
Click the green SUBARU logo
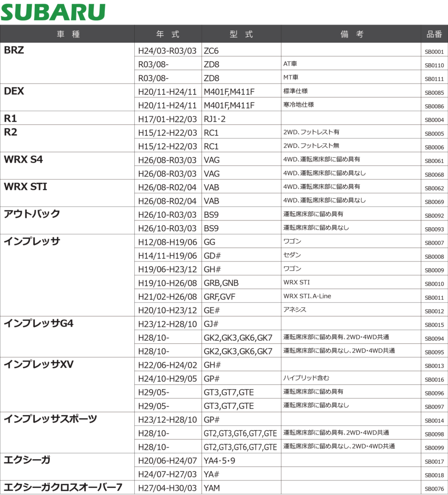(53, 12)
